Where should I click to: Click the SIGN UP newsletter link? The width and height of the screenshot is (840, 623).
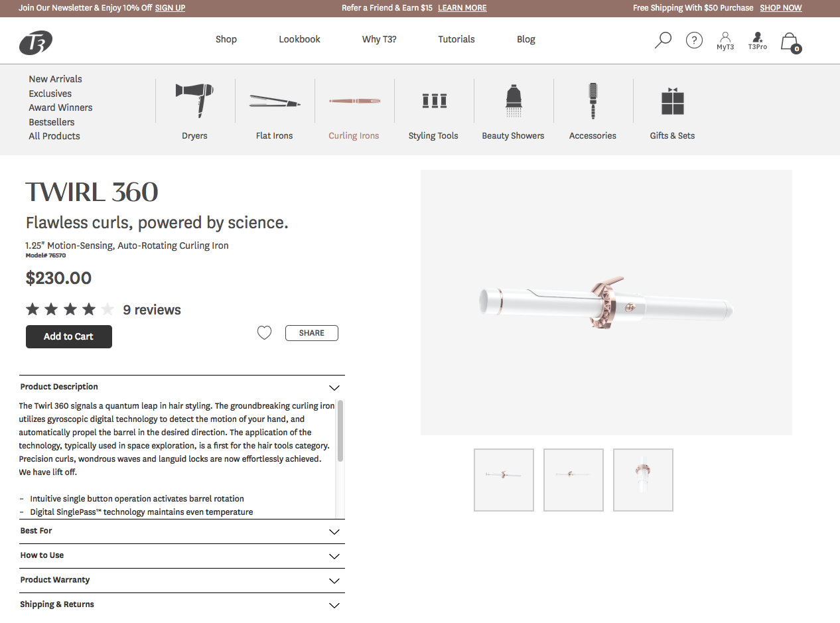click(x=170, y=8)
